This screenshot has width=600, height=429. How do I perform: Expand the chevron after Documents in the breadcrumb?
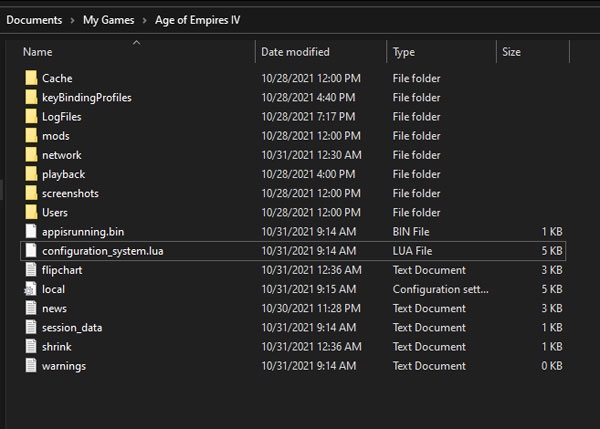pyautogui.click(x=70, y=20)
